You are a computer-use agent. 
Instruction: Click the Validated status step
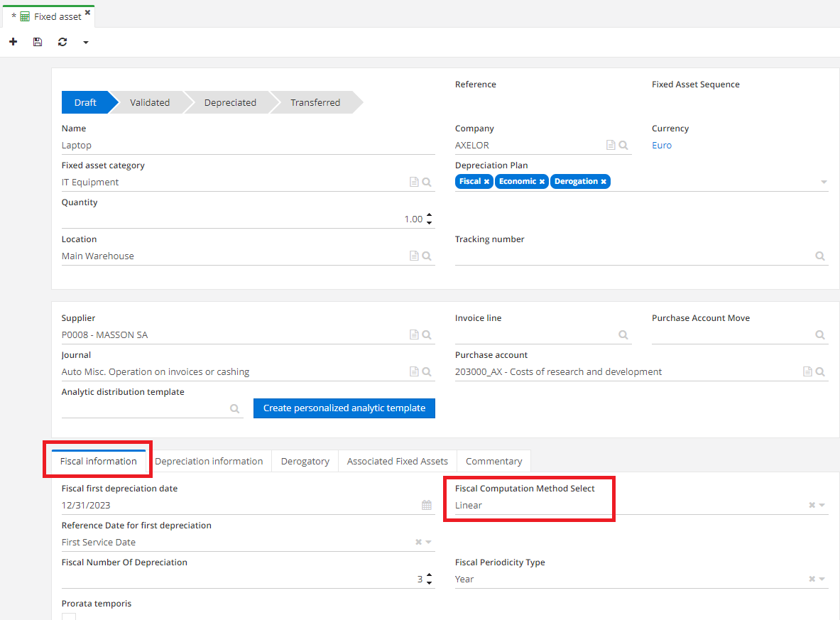pos(150,102)
